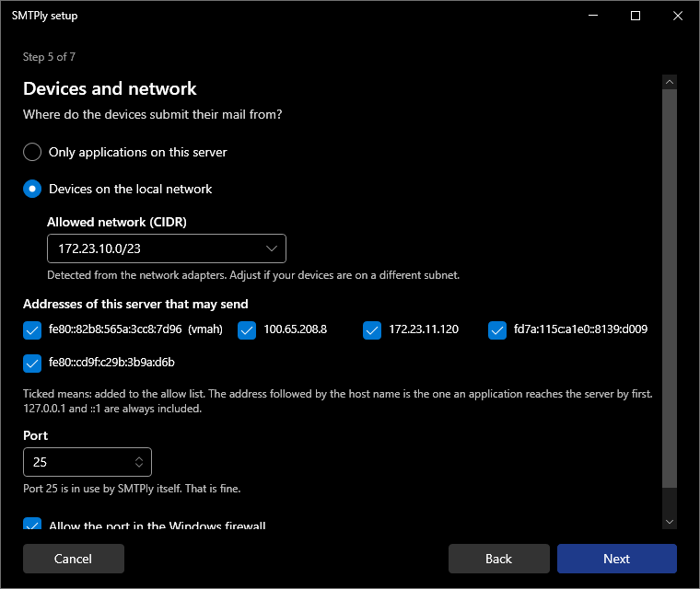The image size is (700, 589).
Task: Untick the 100.65.208.8 address checkbox
Action: point(247,330)
